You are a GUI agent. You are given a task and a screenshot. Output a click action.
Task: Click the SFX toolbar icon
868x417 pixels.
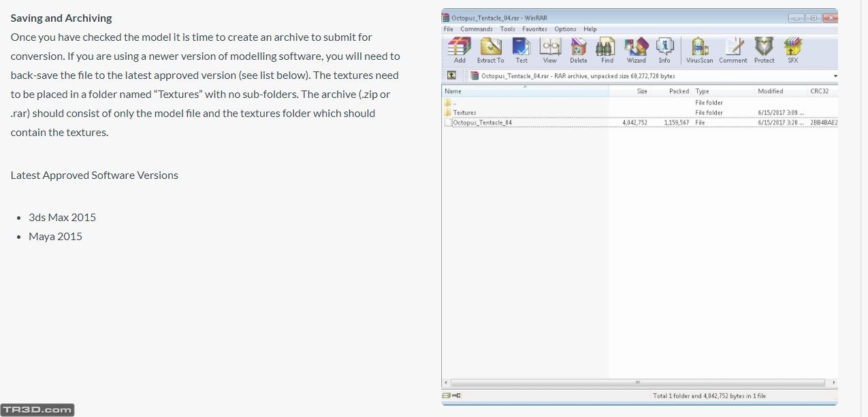792,48
